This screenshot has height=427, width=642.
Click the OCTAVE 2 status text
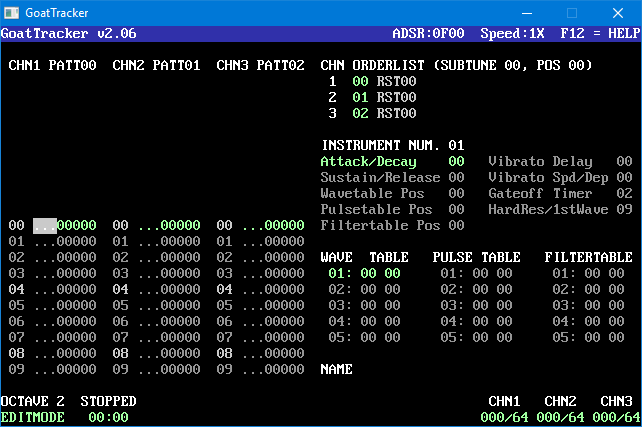(32, 401)
